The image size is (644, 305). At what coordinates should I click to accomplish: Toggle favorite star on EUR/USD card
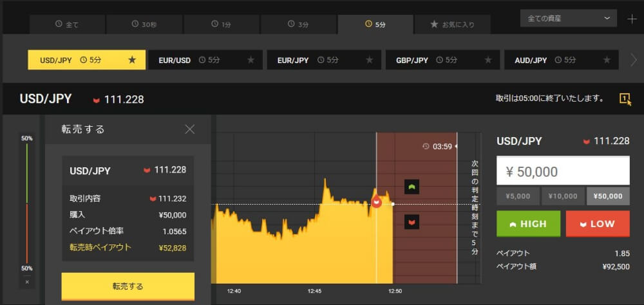(251, 60)
